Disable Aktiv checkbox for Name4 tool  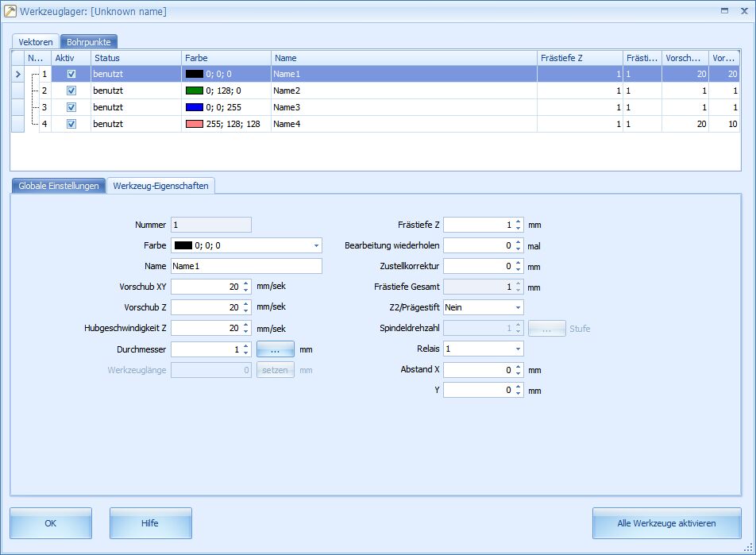pos(71,124)
